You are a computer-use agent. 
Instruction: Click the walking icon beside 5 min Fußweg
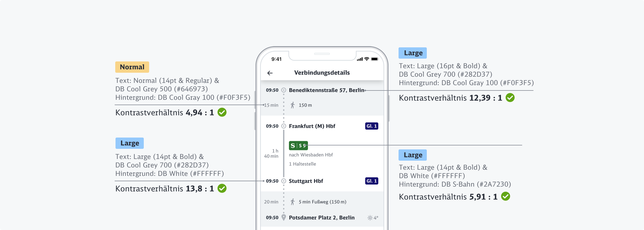click(293, 202)
